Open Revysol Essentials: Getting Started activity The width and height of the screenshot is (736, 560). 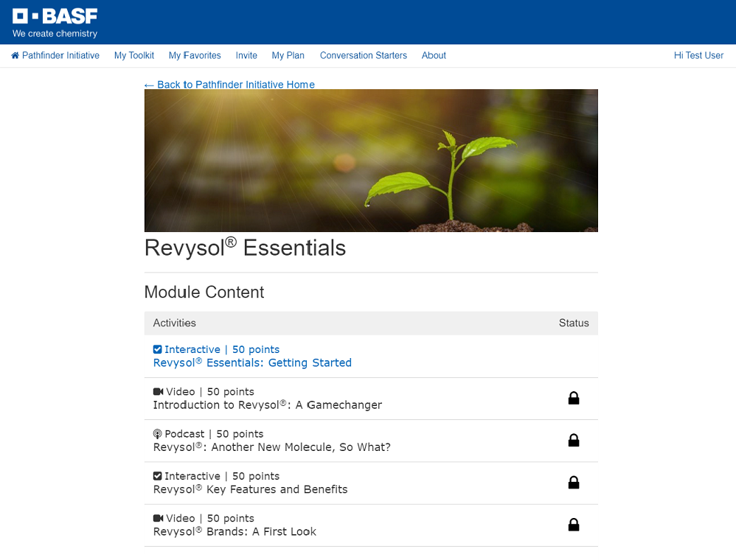coord(252,363)
